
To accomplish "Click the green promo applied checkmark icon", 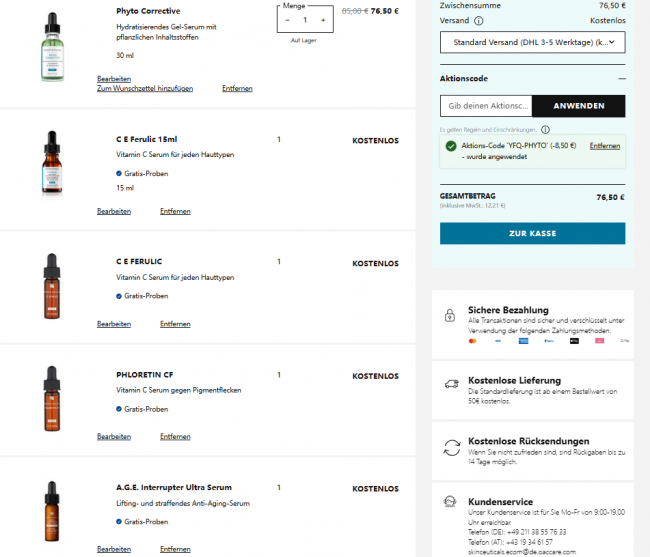I will point(452,146).
